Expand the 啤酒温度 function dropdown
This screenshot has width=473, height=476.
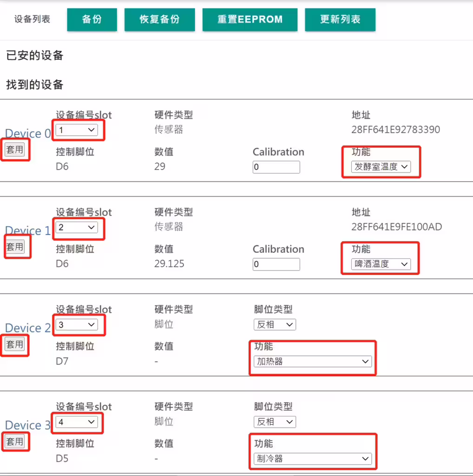coord(381,264)
